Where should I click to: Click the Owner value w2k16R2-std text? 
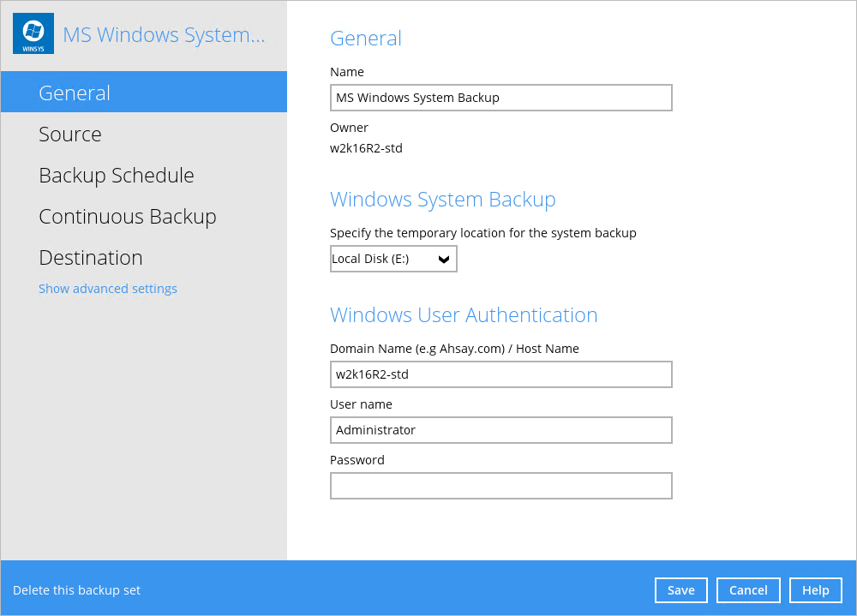366,148
